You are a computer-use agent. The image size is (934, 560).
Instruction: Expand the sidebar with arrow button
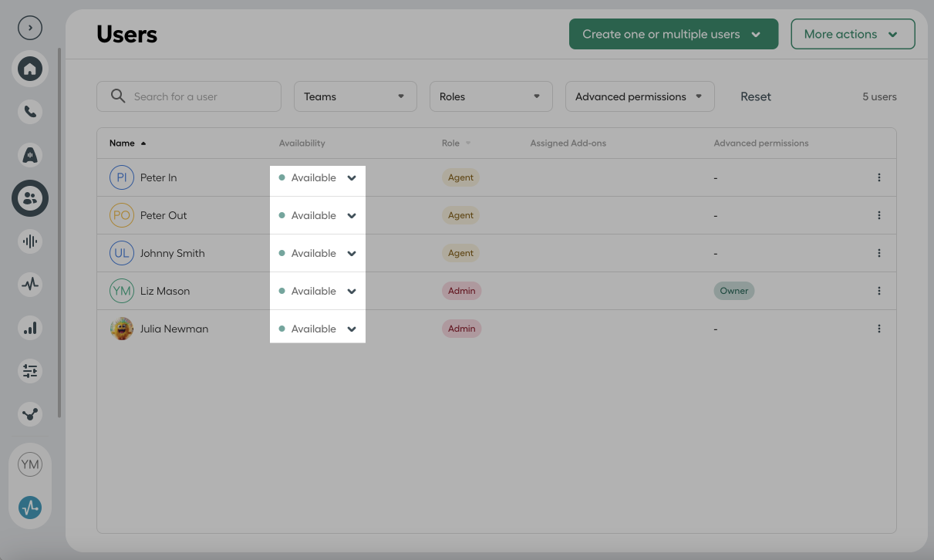tap(30, 28)
